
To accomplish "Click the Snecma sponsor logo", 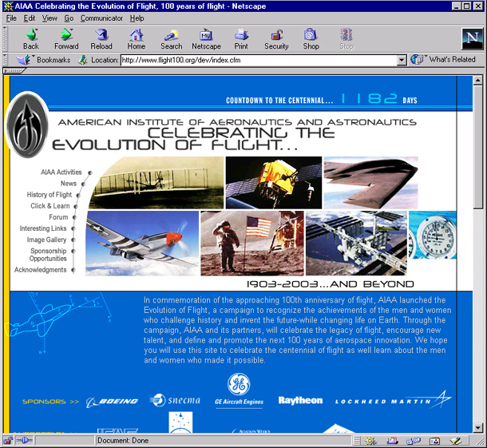I will click(x=175, y=400).
